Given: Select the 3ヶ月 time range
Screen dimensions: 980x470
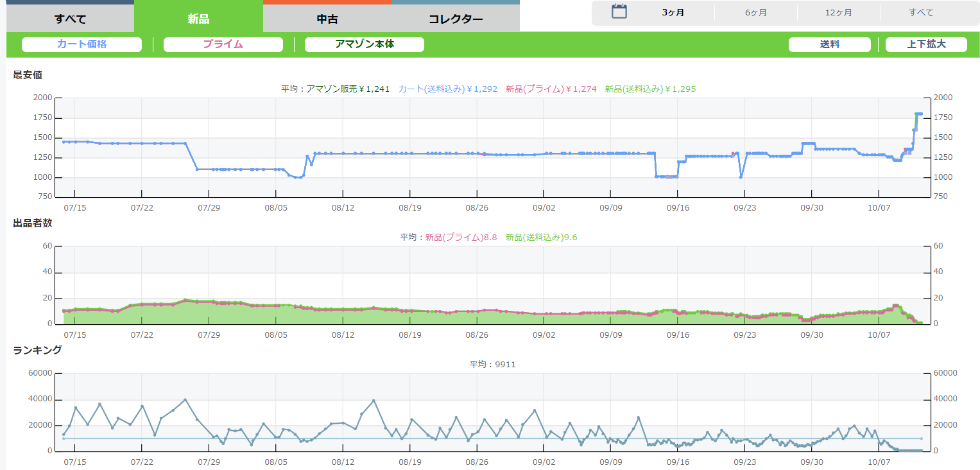Looking at the screenshot, I should (x=673, y=13).
